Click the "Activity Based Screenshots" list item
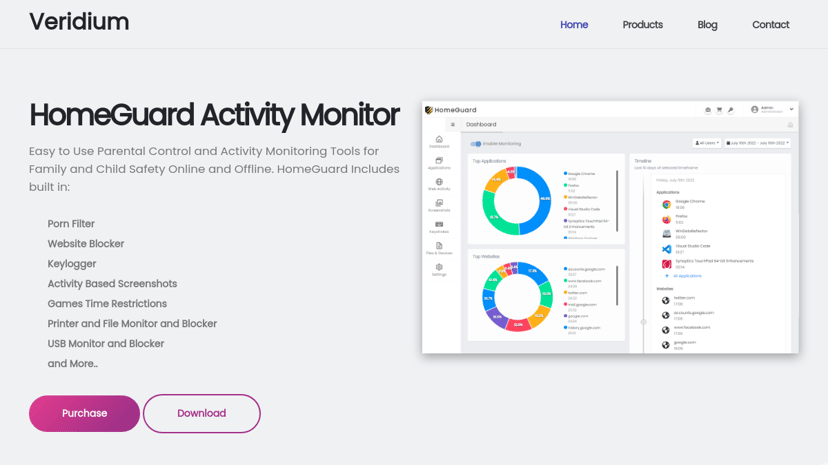The width and height of the screenshot is (828, 465). [112, 284]
